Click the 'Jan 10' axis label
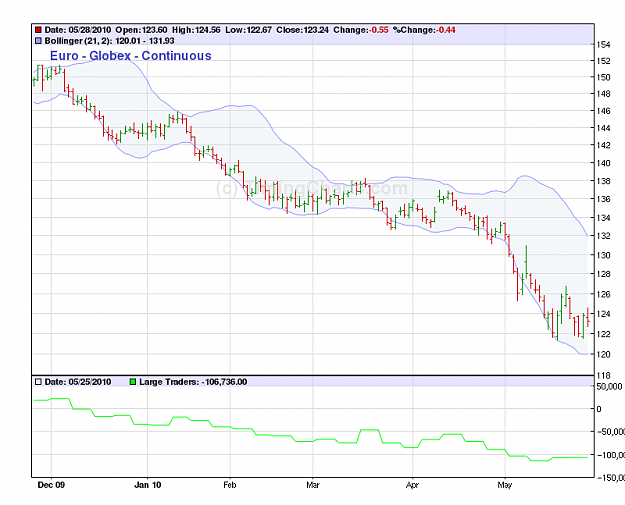The height and width of the screenshot is (505, 625). [147, 485]
